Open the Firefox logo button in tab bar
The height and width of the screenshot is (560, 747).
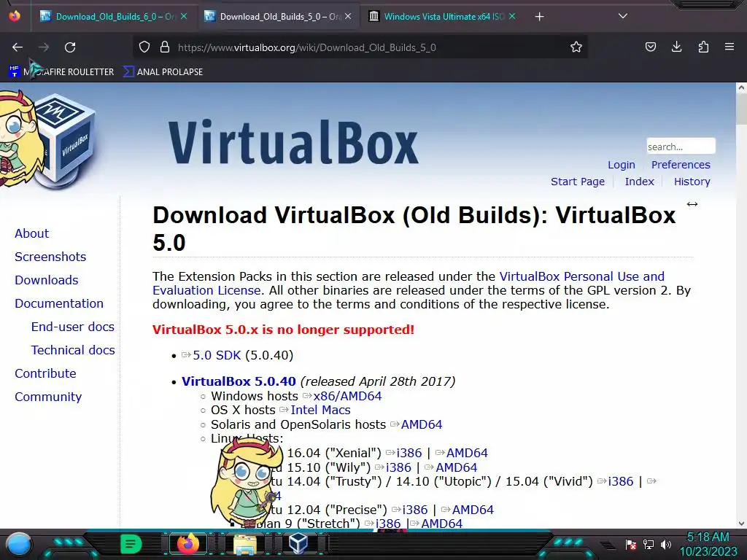click(x=15, y=16)
